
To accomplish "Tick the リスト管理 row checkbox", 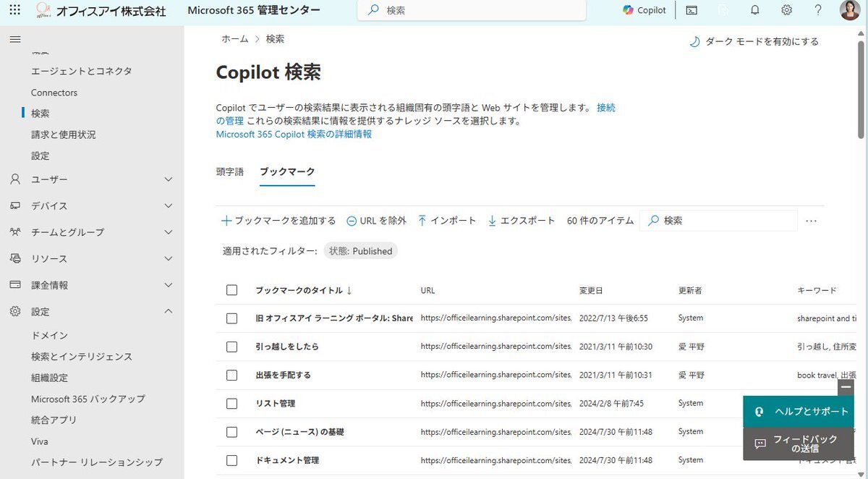I will click(x=231, y=403).
